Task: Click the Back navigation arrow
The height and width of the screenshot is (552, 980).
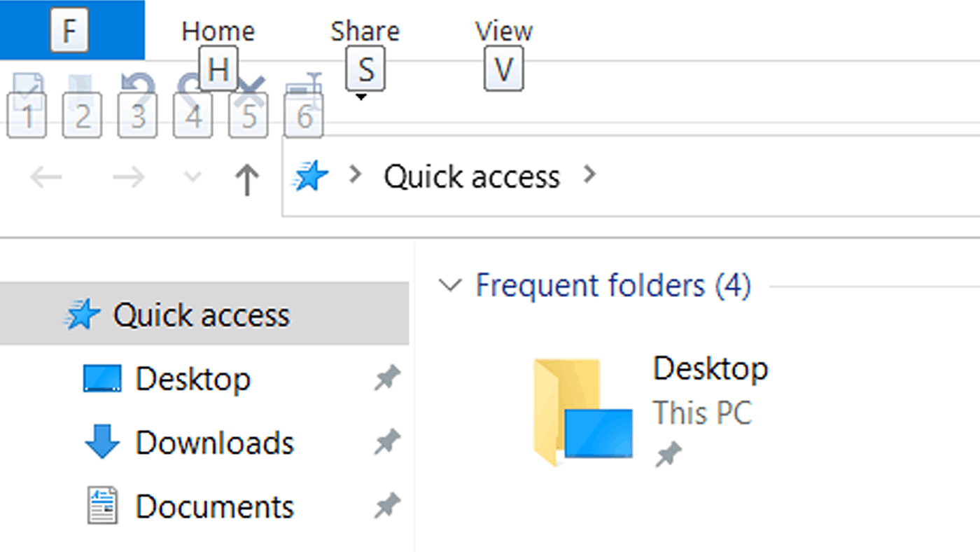Action: point(46,177)
